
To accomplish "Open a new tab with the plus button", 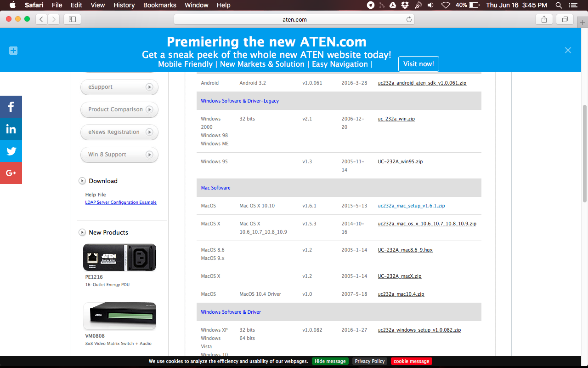I will coord(582,23).
